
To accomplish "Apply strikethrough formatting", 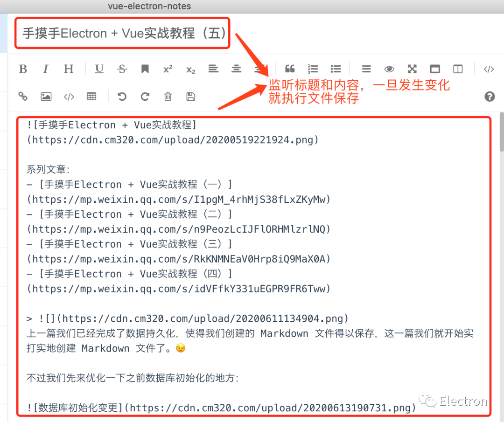I will 122,69.
